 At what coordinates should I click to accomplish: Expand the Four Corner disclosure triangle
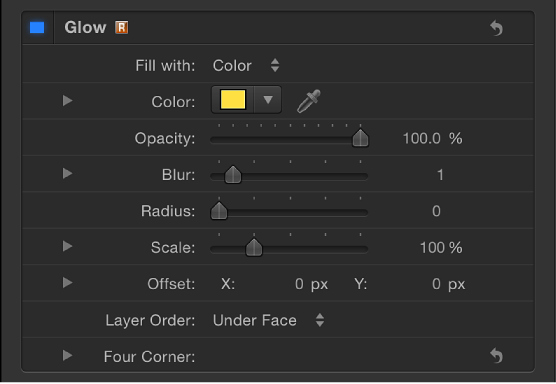[67, 355]
